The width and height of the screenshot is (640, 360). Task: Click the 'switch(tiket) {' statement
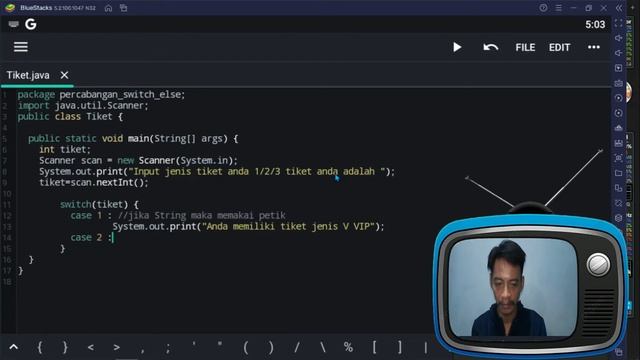tap(99, 204)
